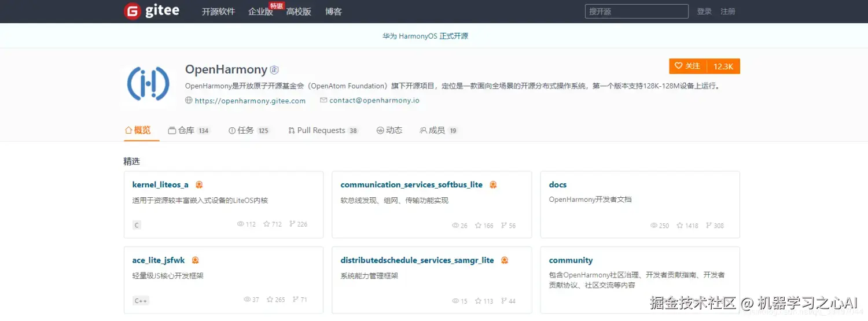Screen dimensions: 868x321
Task: Open 博客 in the top navigation
Action: 333,12
